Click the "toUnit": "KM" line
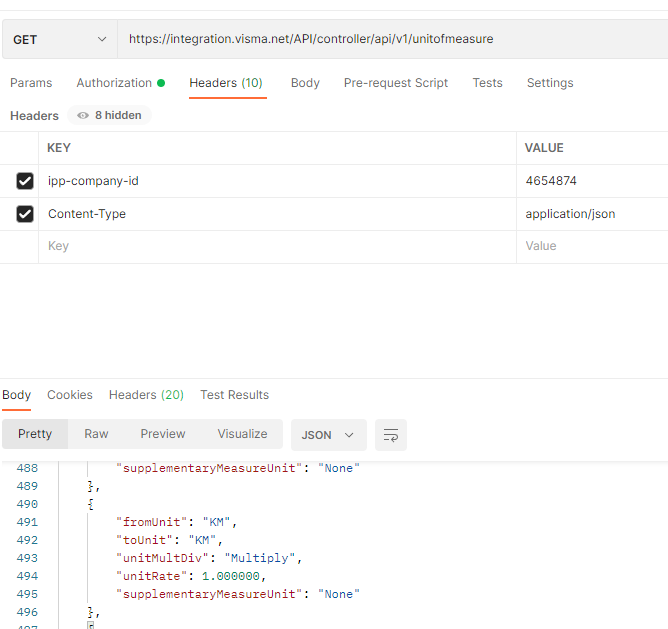 click(169, 540)
